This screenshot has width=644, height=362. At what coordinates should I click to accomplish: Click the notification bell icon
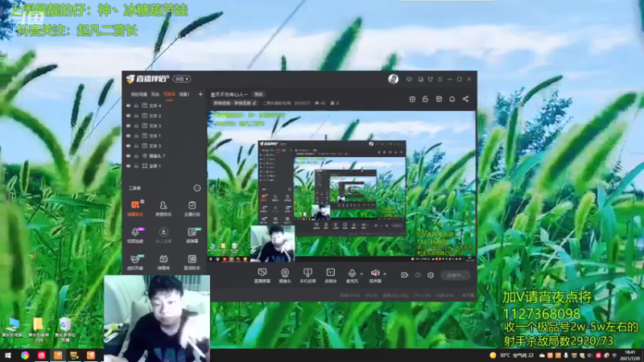tap(452, 99)
